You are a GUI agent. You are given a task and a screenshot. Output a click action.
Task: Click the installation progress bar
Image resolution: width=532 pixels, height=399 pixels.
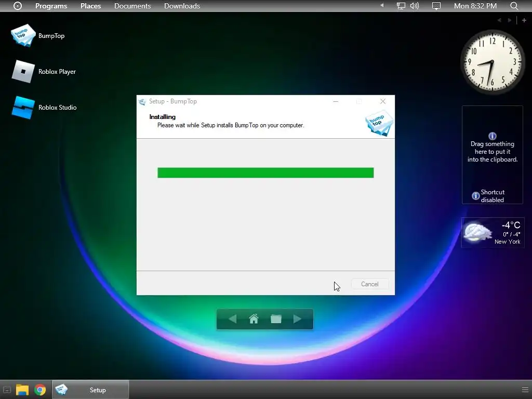tap(265, 172)
